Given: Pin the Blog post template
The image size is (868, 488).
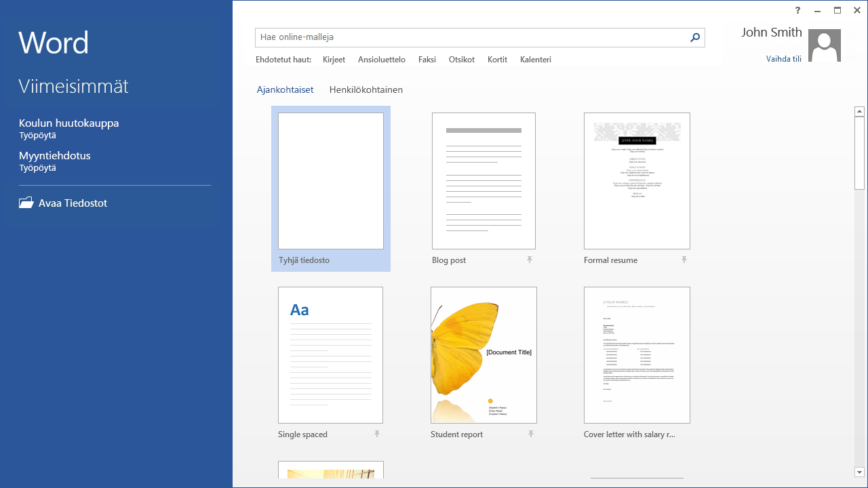Looking at the screenshot, I should [x=530, y=260].
